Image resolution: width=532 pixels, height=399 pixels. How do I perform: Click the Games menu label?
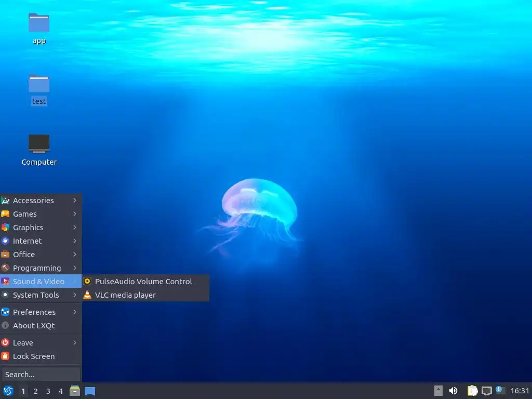[25, 214]
